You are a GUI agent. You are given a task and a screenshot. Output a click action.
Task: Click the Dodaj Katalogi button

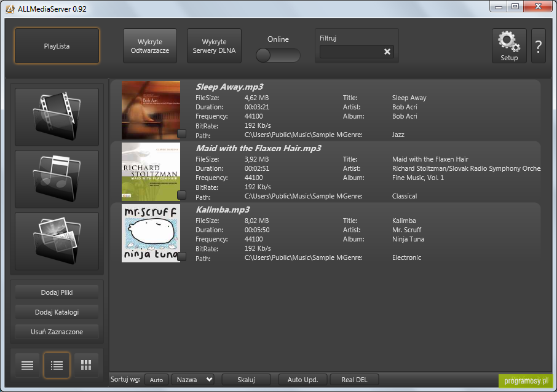[x=57, y=312]
